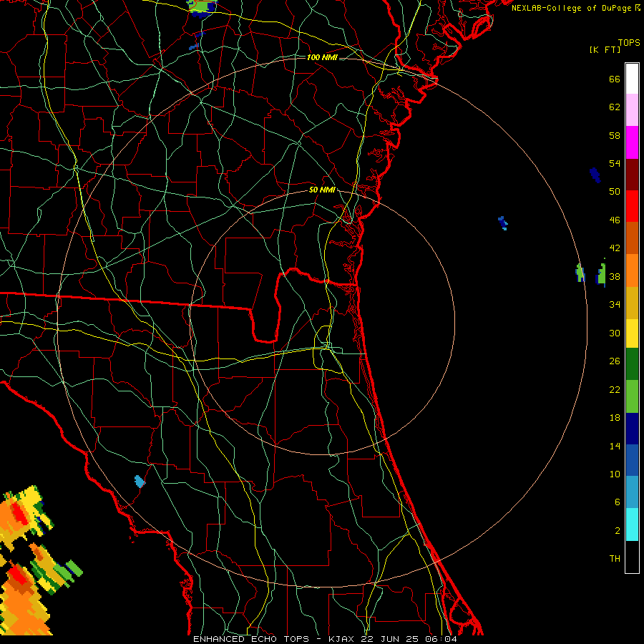Screen dimensions: 644x644
Task: Select the yellow legend swatch
Action: (632, 333)
